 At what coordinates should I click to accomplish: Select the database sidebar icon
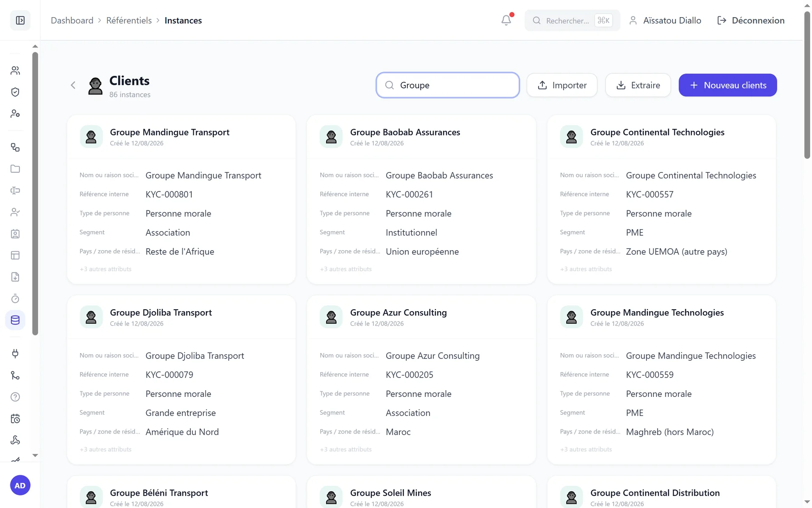pyautogui.click(x=15, y=320)
